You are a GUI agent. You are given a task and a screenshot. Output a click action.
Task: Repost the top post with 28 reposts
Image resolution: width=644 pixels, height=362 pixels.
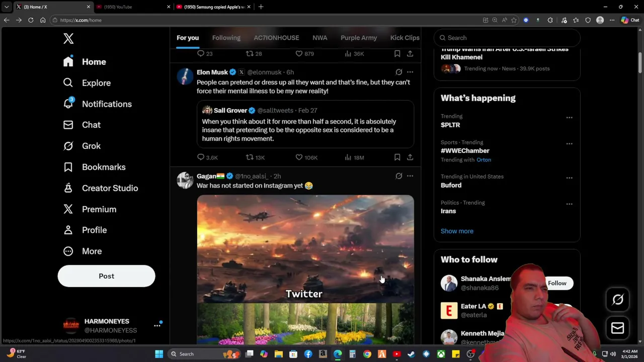click(254, 54)
